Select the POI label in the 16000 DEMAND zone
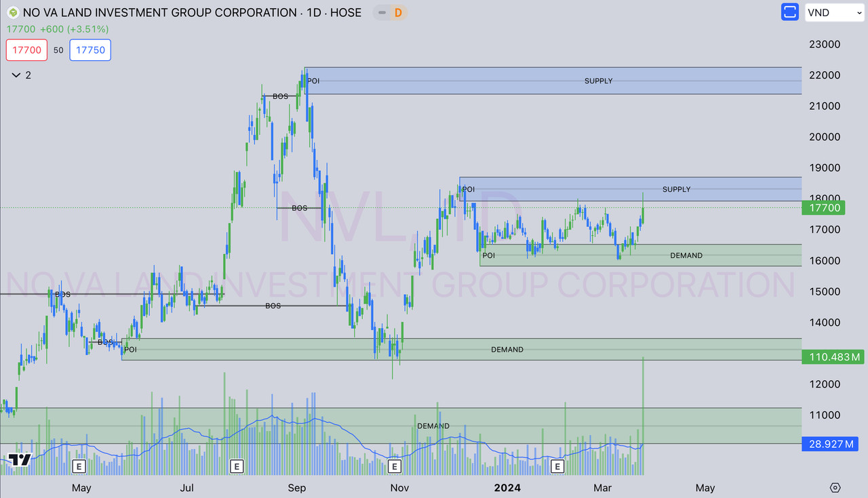This screenshot has width=868, height=498. point(488,255)
